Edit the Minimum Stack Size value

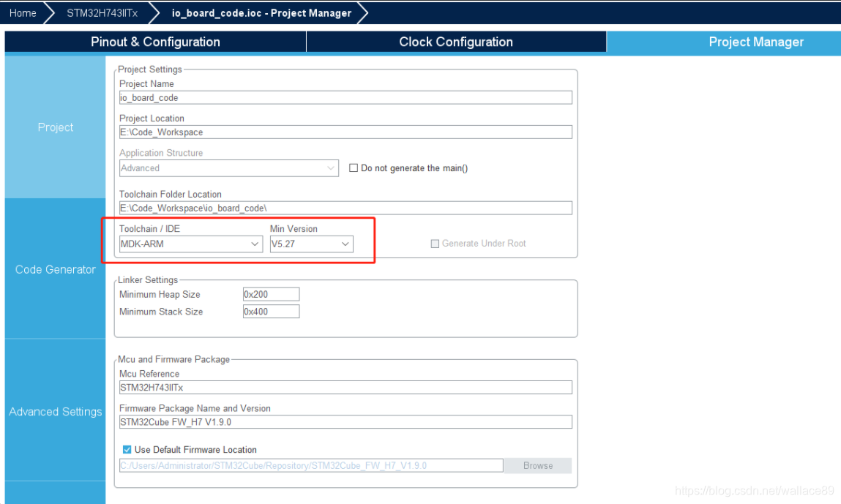coord(271,311)
